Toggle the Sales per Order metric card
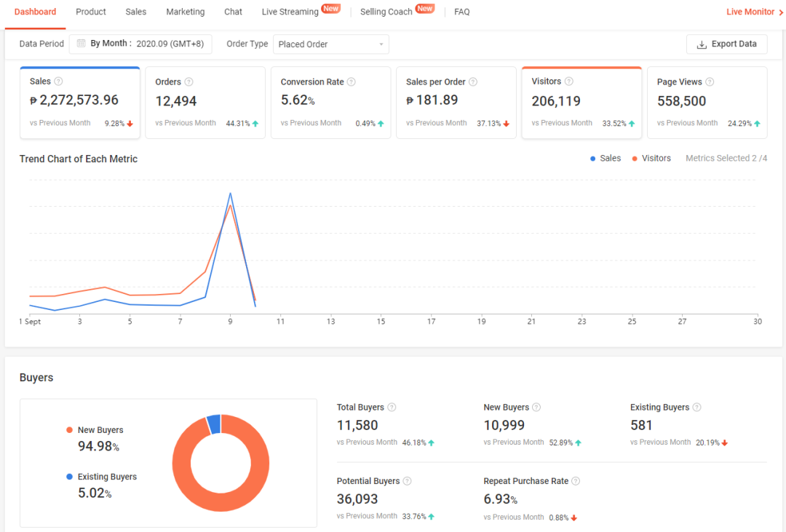The height and width of the screenshot is (532, 786). [456, 103]
